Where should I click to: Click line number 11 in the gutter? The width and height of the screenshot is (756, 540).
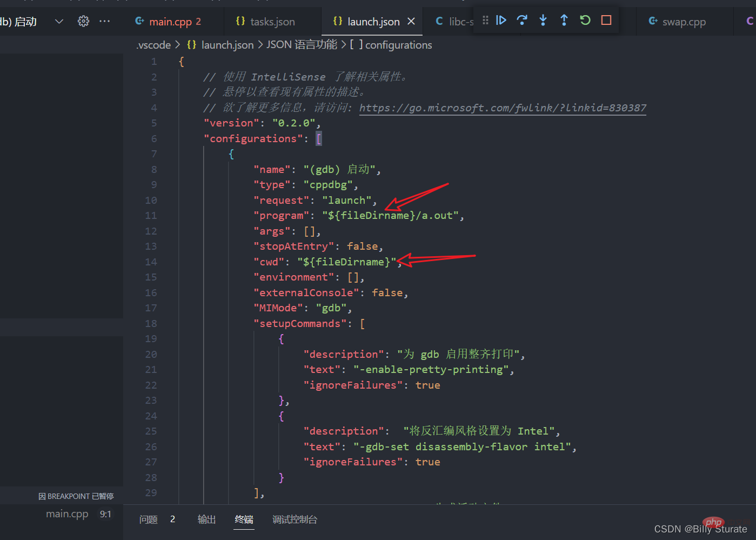point(151,215)
